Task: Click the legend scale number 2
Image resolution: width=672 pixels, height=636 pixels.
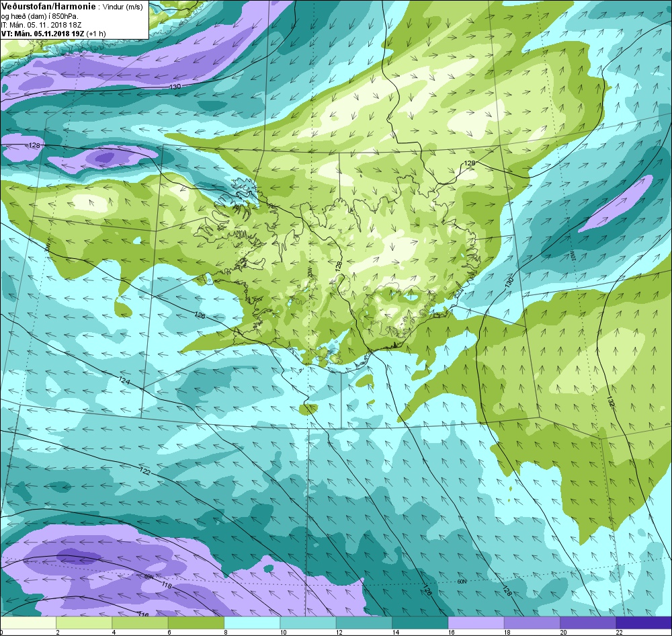Action: pos(58,632)
